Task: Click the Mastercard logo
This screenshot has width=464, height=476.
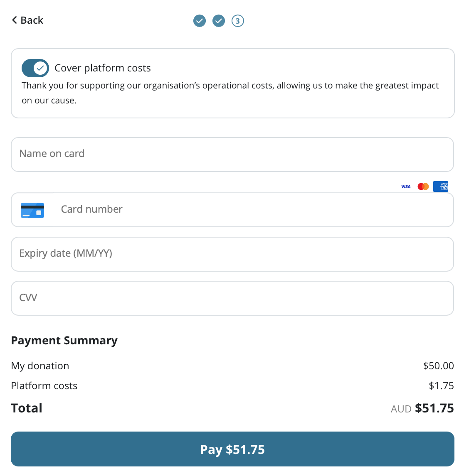Action: point(423,186)
